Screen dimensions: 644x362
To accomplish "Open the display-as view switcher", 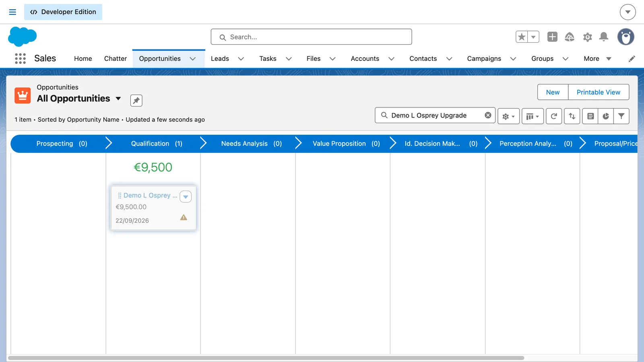I will tap(533, 116).
